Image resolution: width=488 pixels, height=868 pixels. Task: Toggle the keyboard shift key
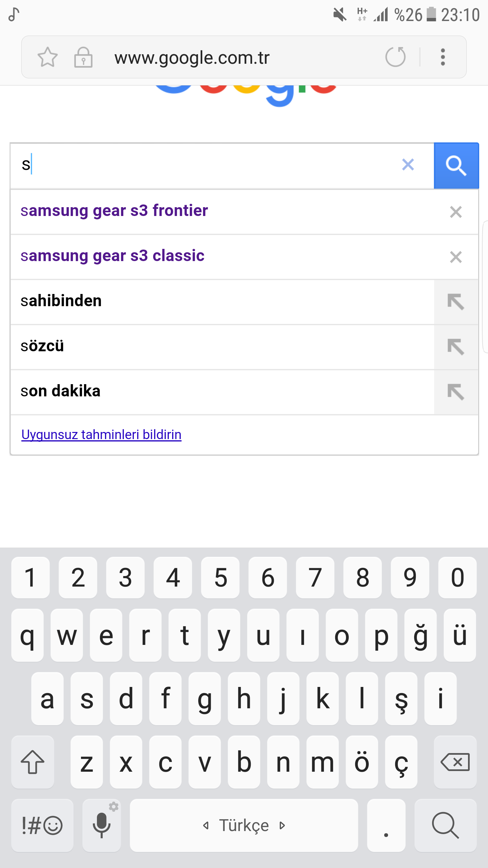(x=33, y=762)
